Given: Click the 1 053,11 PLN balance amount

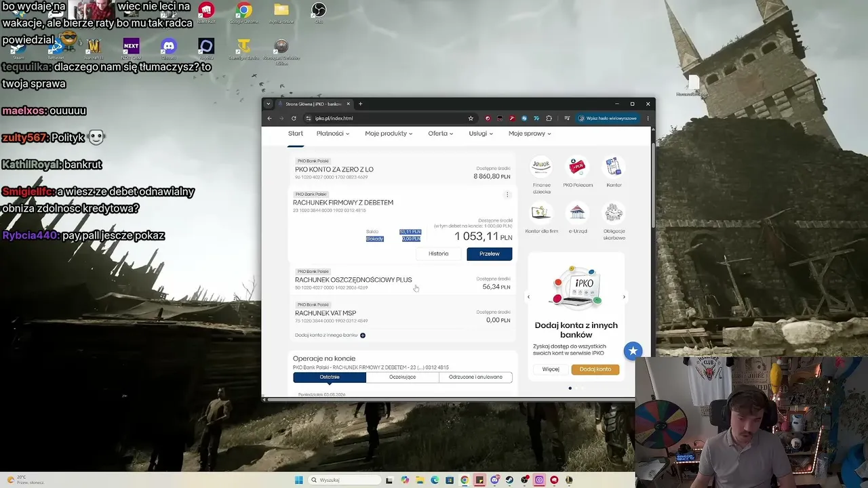Looking at the screenshot, I should point(483,236).
